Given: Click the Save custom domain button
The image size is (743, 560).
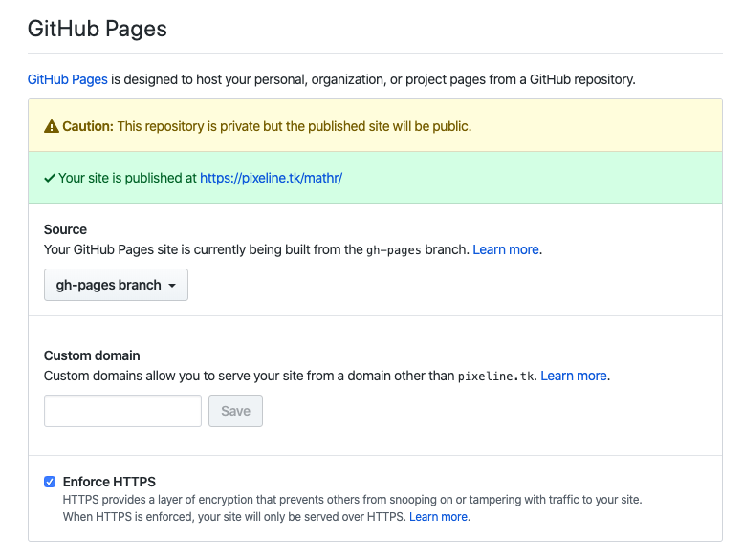Looking at the screenshot, I should tap(235, 411).
